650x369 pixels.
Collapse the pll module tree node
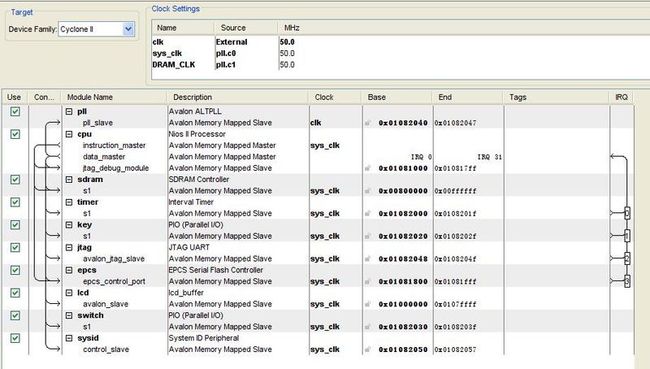pos(69,112)
